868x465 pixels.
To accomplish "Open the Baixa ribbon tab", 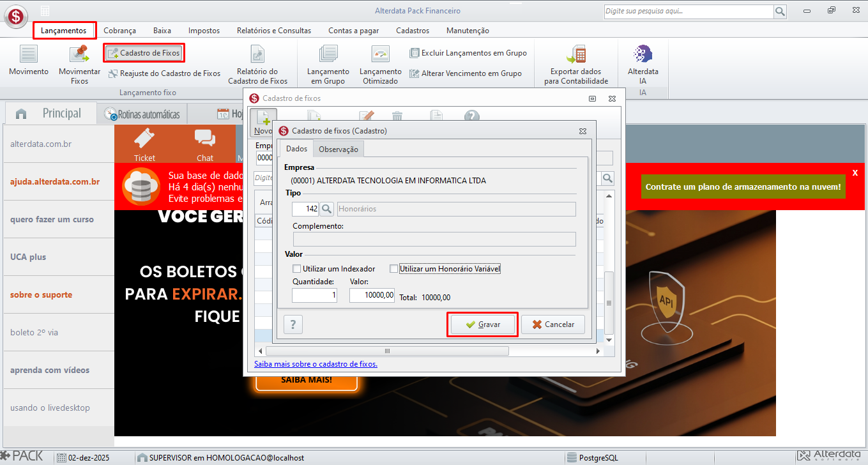I will (x=162, y=31).
